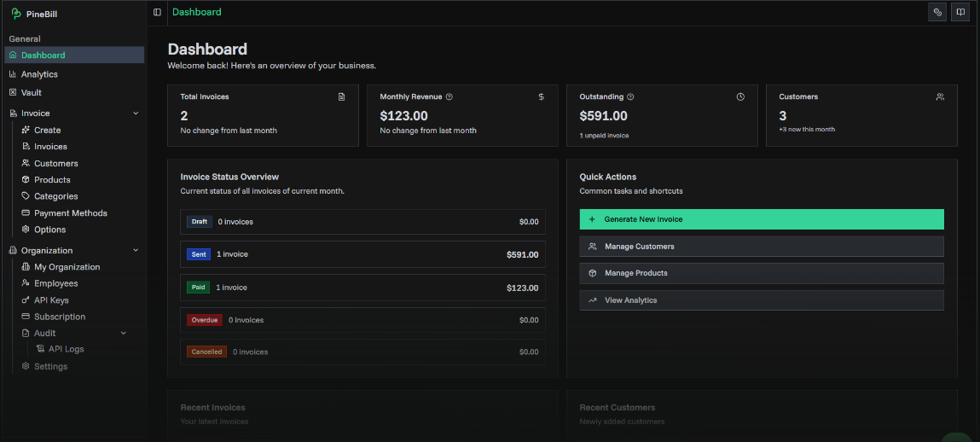
Task: Click the Options gear icon
Action: tap(26, 230)
